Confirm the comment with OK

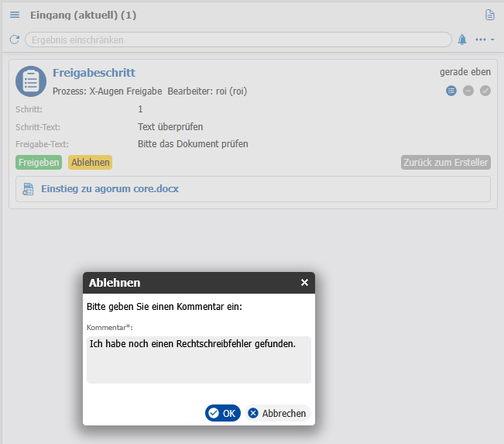(x=222, y=413)
